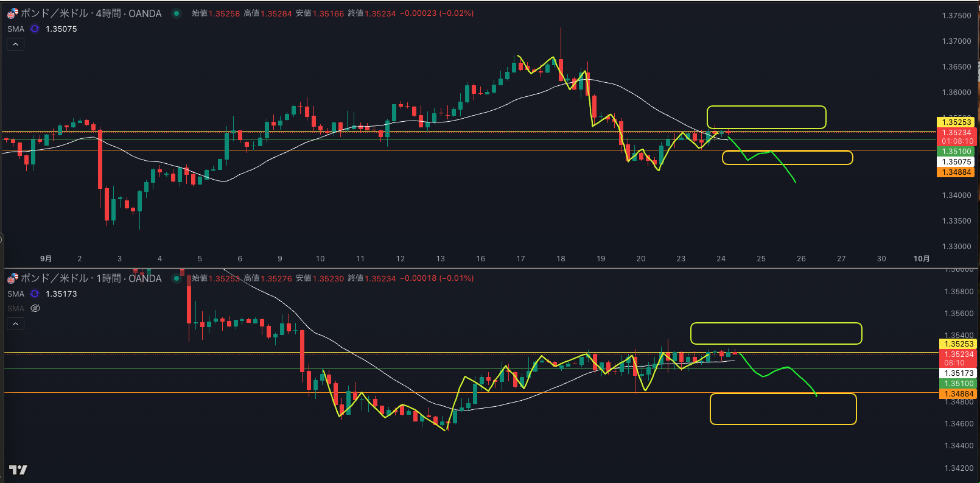Click the purple SMA refresh icon on 4-hour chart
The height and width of the screenshot is (483, 980).
(35, 29)
